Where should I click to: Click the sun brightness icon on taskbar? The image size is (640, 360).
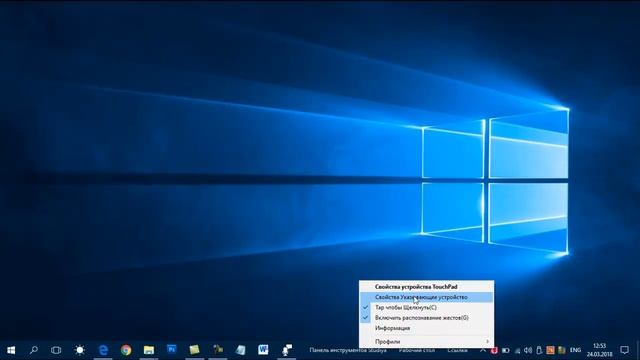tap(80, 350)
